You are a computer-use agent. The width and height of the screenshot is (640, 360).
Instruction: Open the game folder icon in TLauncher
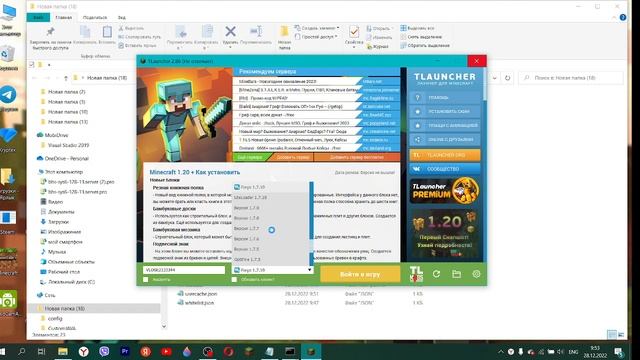pos(456,274)
